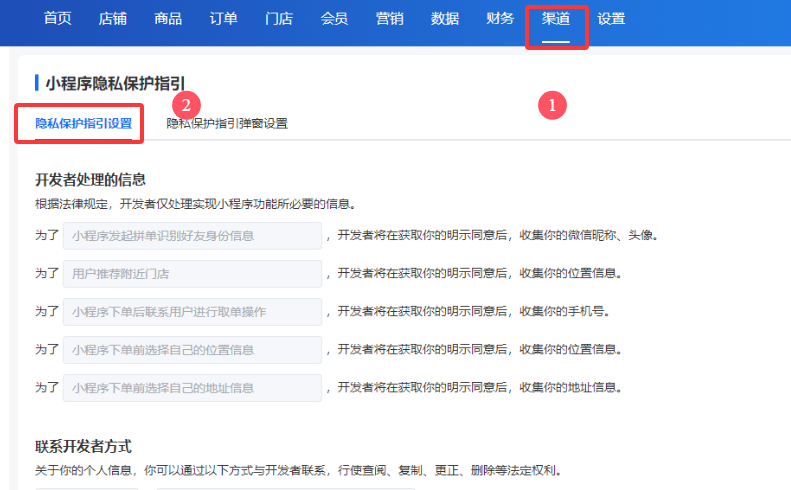Open the 设置 menu
Screen dimensions: 791x490
tap(611, 19)
